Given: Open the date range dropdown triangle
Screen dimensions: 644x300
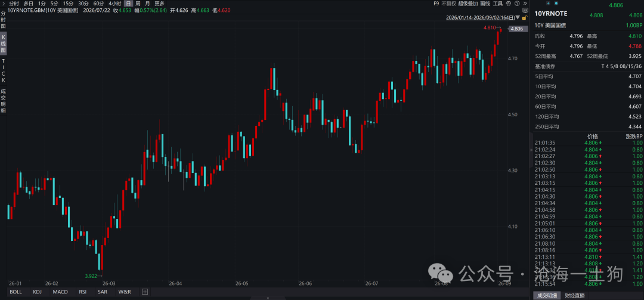Looking at the screenshot, I should [x=518, y=18].
